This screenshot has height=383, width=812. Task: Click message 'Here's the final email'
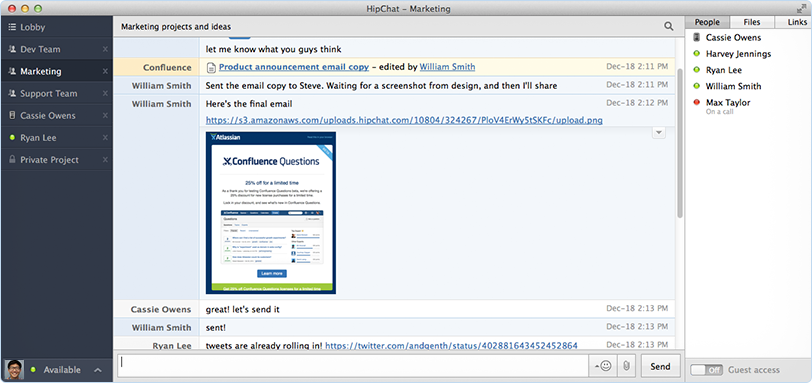[249, 104]
